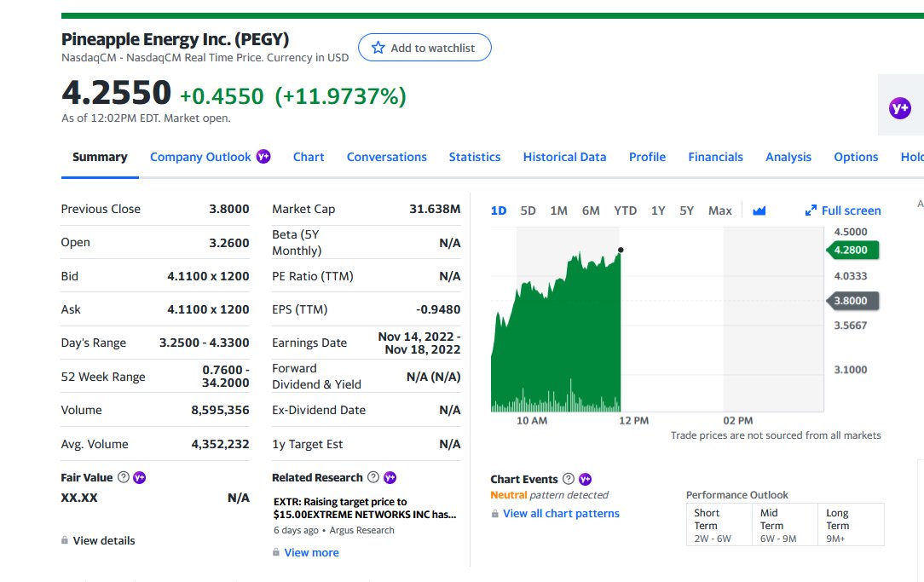Click the Neutral pattern detected text
The height and width of the screenshot is (582, 924).
pyautogui.click(x=549, y=495)
